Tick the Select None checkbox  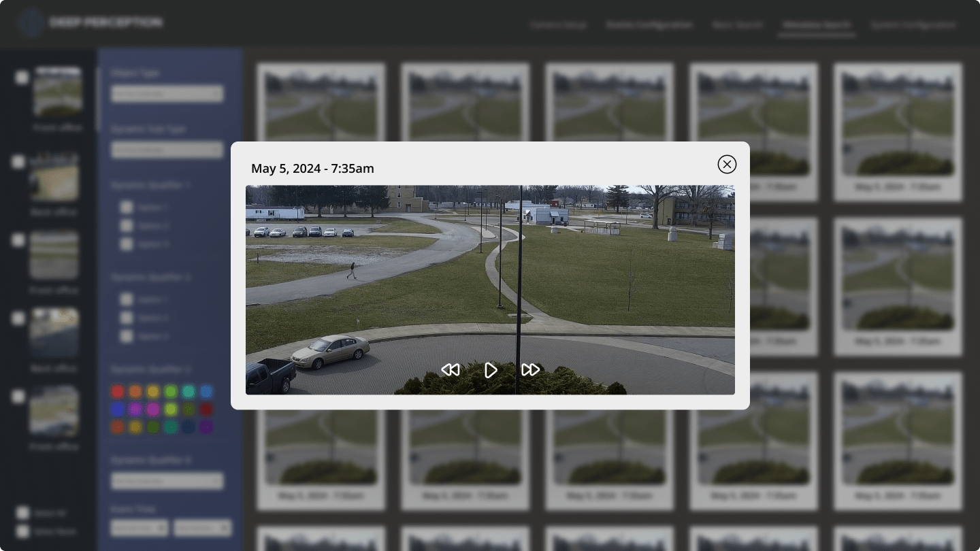(x=23, y=531)
